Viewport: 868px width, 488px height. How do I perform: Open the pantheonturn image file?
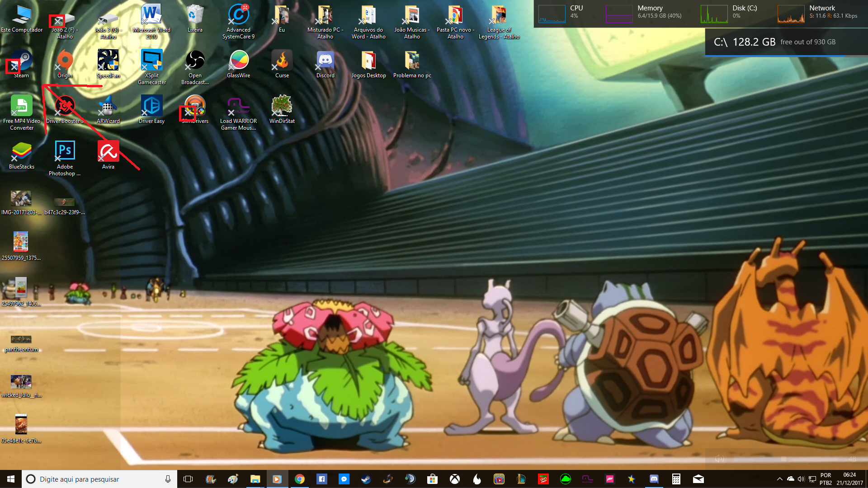point(21,344)
